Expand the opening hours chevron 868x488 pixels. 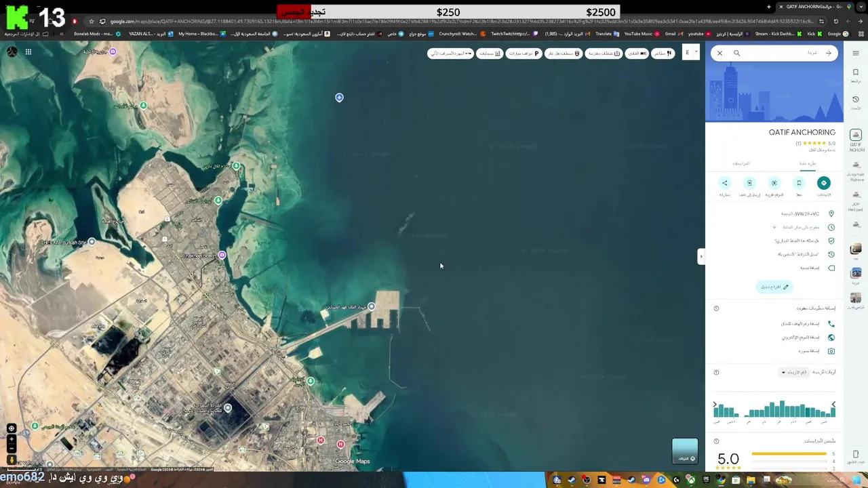[774, 227]
